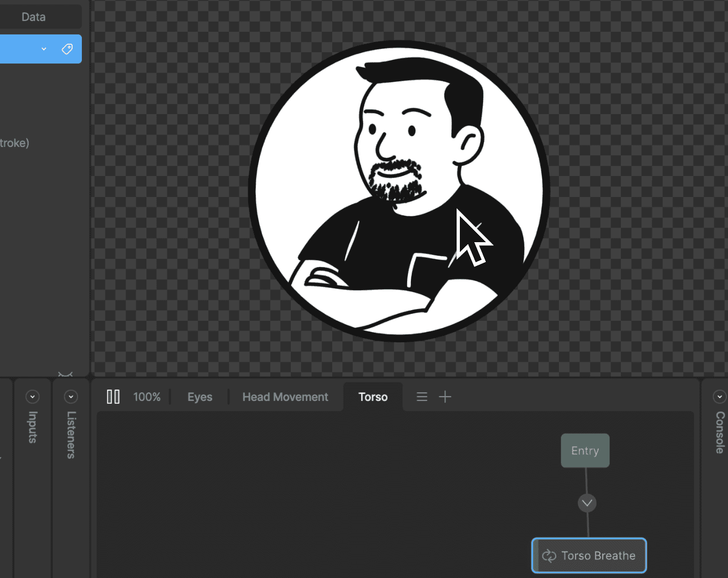Add a new layer with plus icon
The image size is (728, 578).
(445, 397)
